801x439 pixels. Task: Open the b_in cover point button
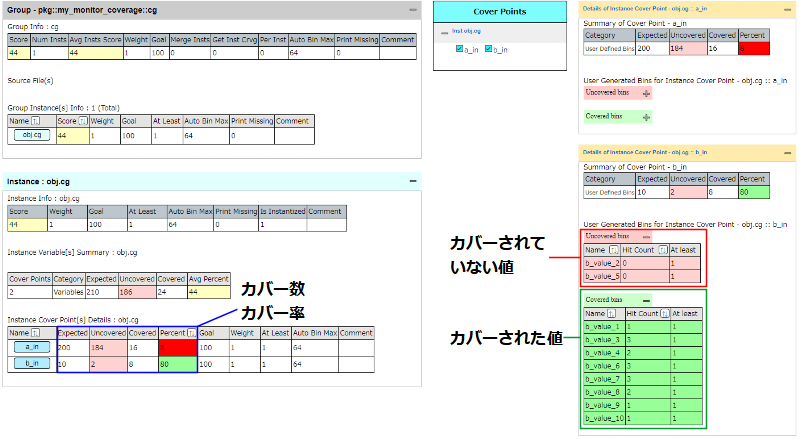point(32,363)
